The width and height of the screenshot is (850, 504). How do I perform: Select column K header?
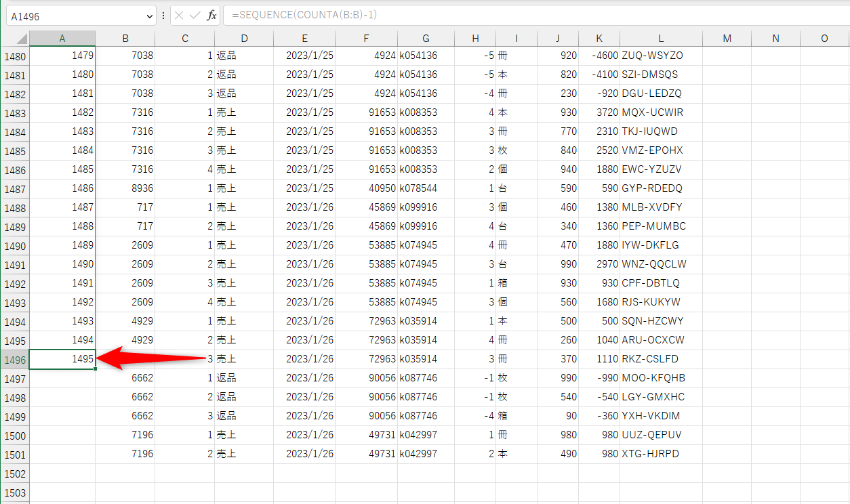coord(599,39)
